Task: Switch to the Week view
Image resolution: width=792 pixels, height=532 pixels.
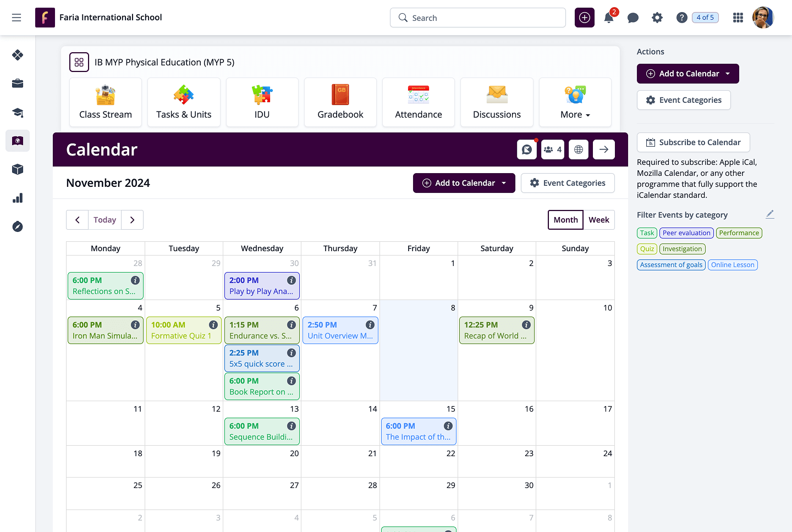Action: [598, 220]
